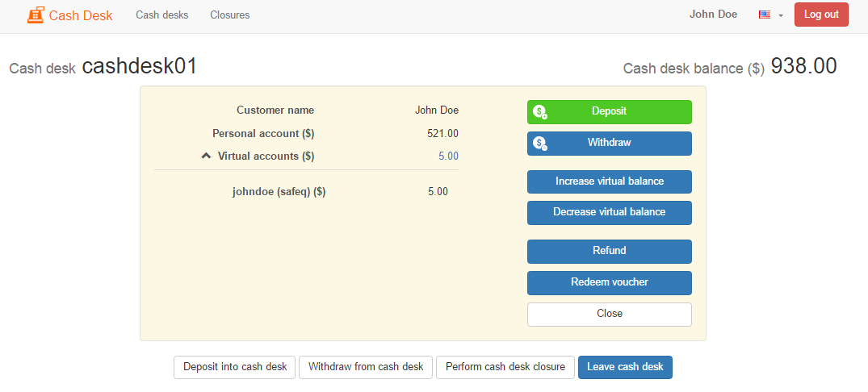The image size is (868, 392).
Task: Perform cash desk closure
Action: tap(505, 367)
